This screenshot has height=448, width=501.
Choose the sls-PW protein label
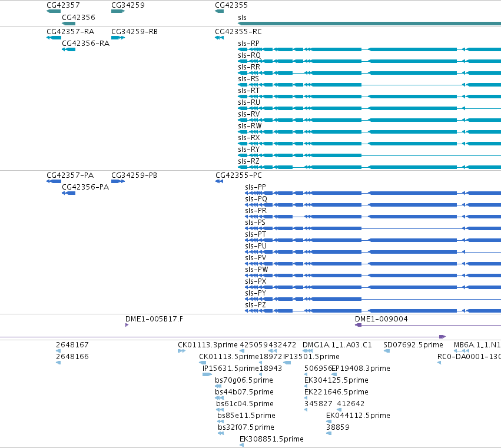click(256, 270)
